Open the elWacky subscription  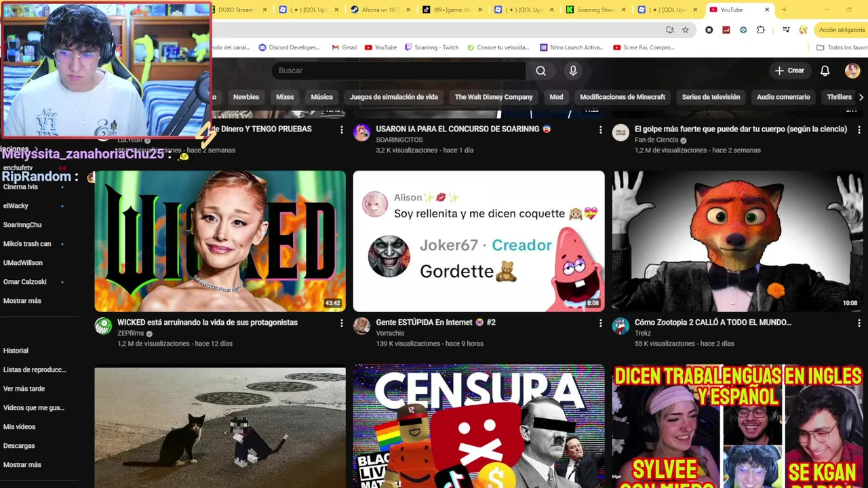tap(16, 205)
